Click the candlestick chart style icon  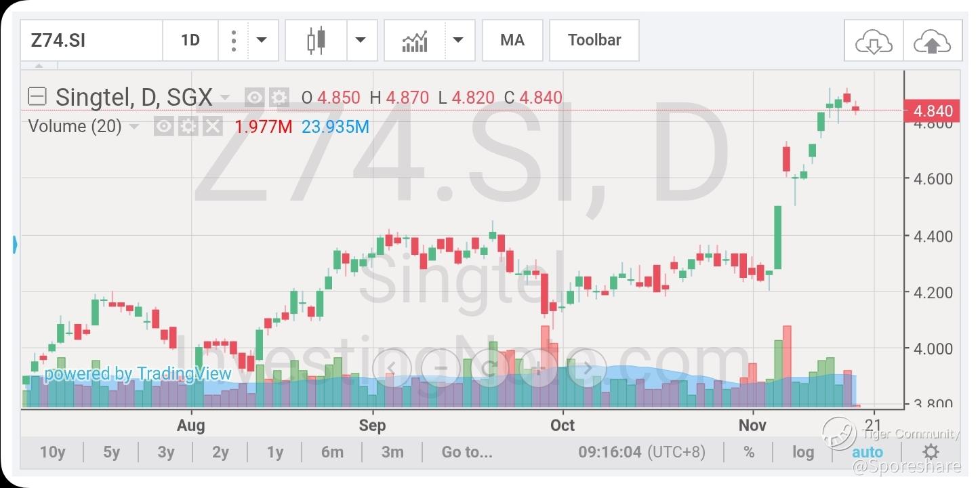tap(316, 41)
